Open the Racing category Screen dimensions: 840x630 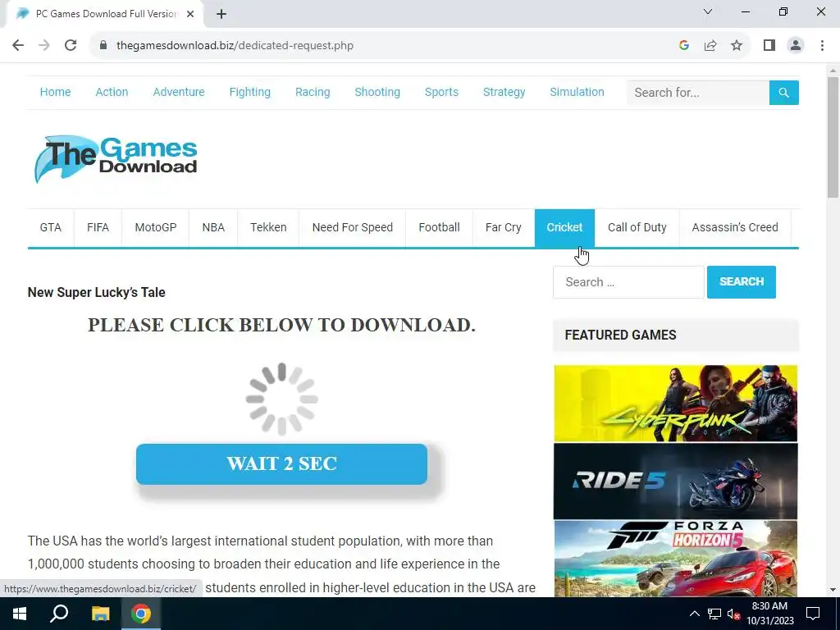tap(313, 92)
